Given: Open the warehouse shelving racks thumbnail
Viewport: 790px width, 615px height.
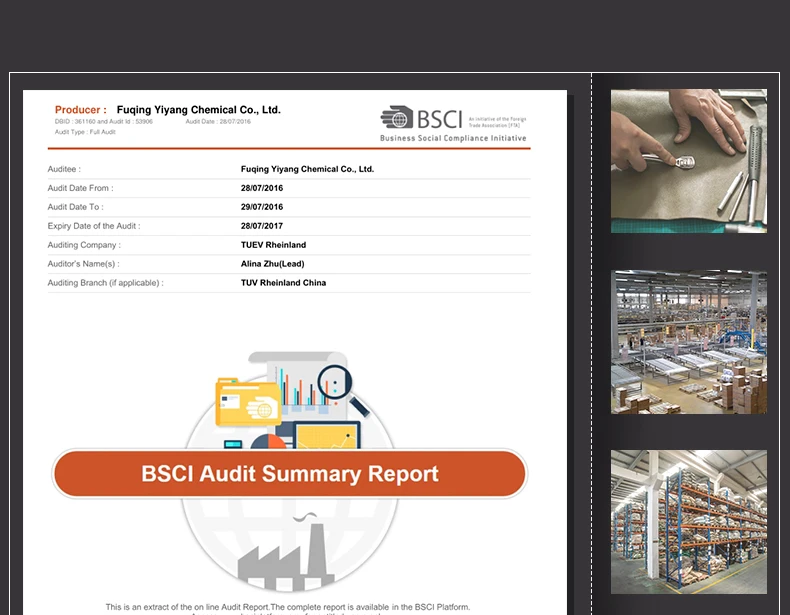Looking at the screenshot, I should 689,522.
